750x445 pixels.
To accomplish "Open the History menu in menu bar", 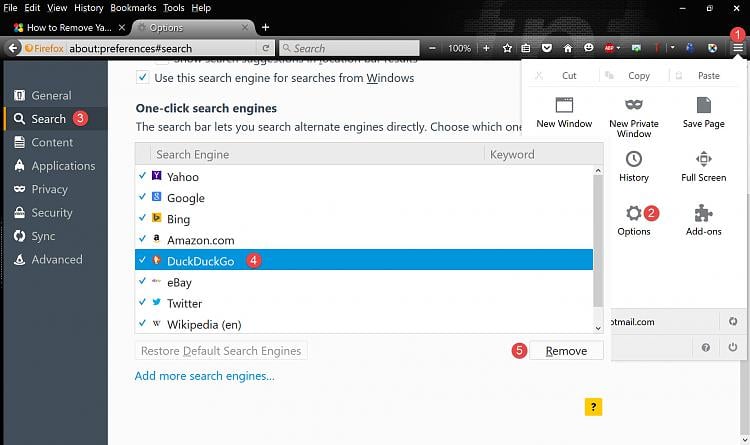I will coord(88,8).
